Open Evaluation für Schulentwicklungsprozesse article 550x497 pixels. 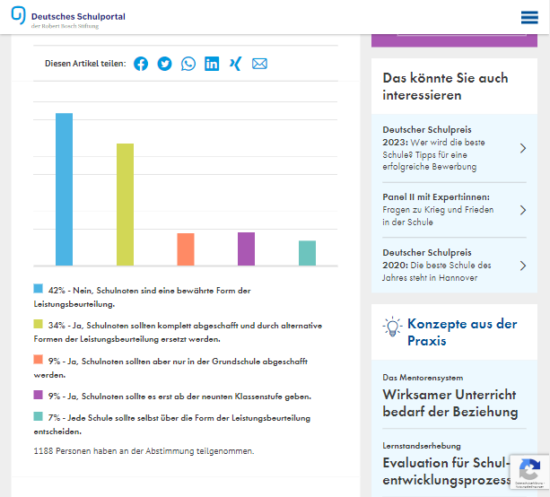click(447, 471)
